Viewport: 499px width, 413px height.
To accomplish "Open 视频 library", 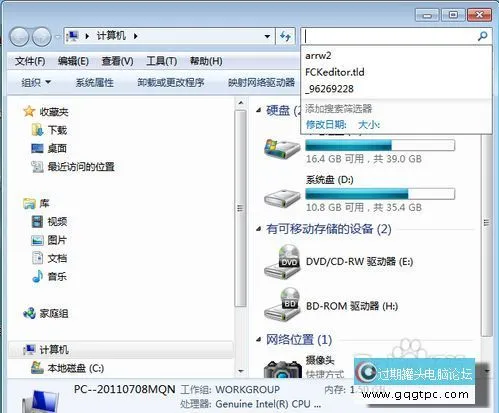I will [x=57, y=222].
